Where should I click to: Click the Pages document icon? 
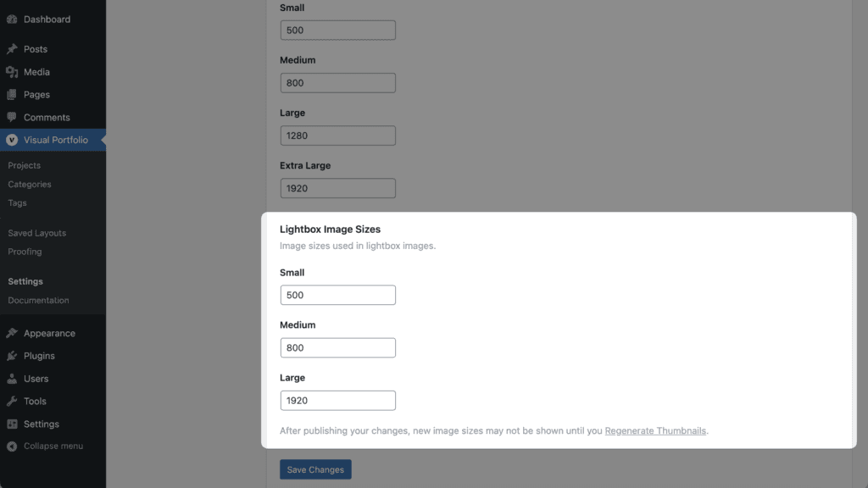click(x=12, y=95)
